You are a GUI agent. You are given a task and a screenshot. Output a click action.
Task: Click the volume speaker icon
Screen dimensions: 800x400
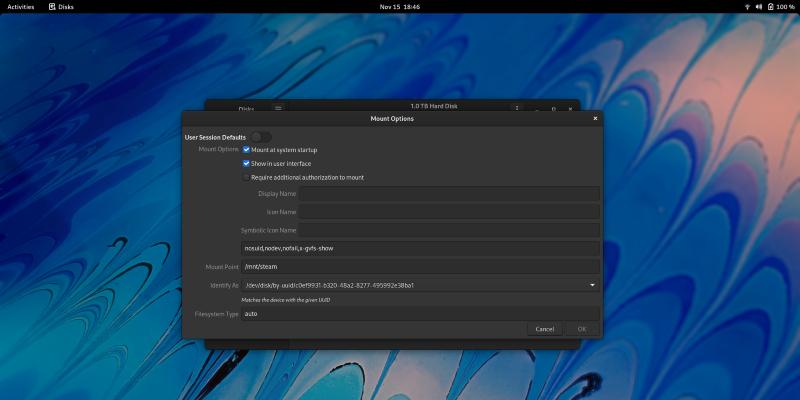pyautogui.click(x=758, y=6)
